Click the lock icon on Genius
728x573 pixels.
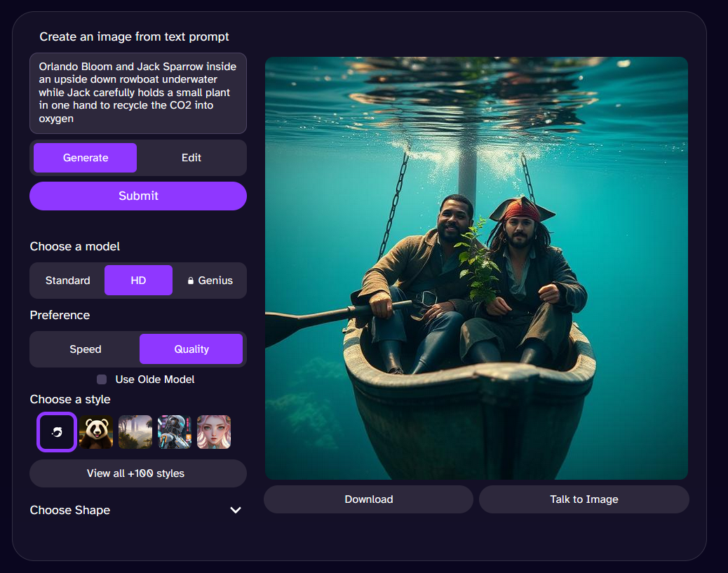(190, 281)
